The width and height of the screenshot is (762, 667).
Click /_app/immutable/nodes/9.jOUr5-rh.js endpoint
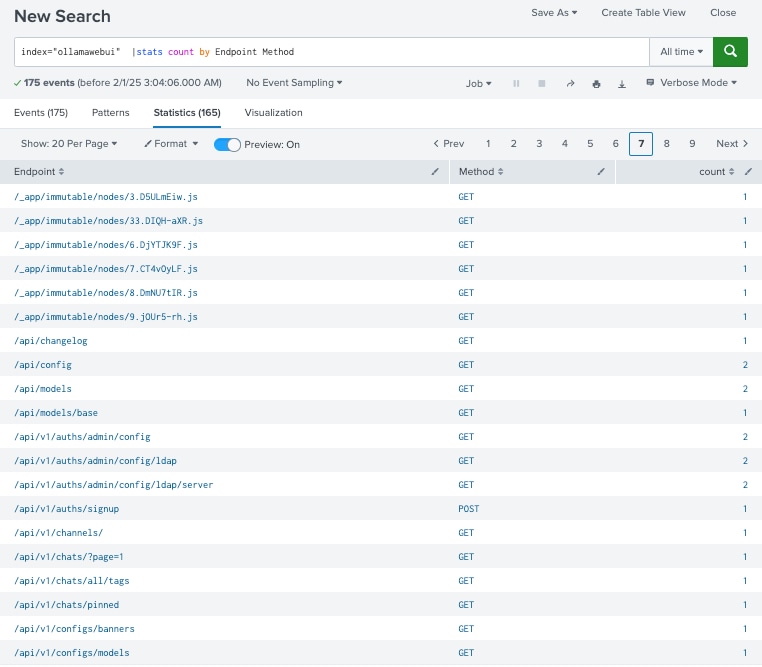[106, 317]
